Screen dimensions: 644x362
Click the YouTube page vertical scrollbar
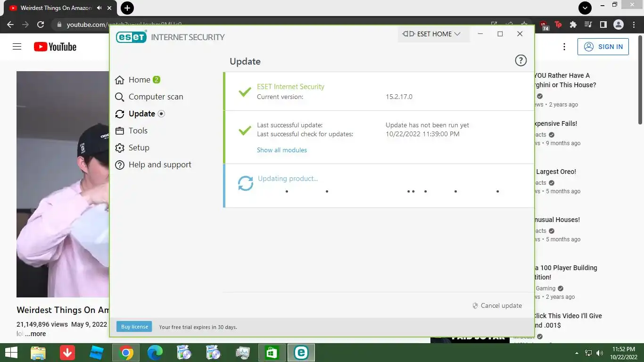click(x=640, y=79)
